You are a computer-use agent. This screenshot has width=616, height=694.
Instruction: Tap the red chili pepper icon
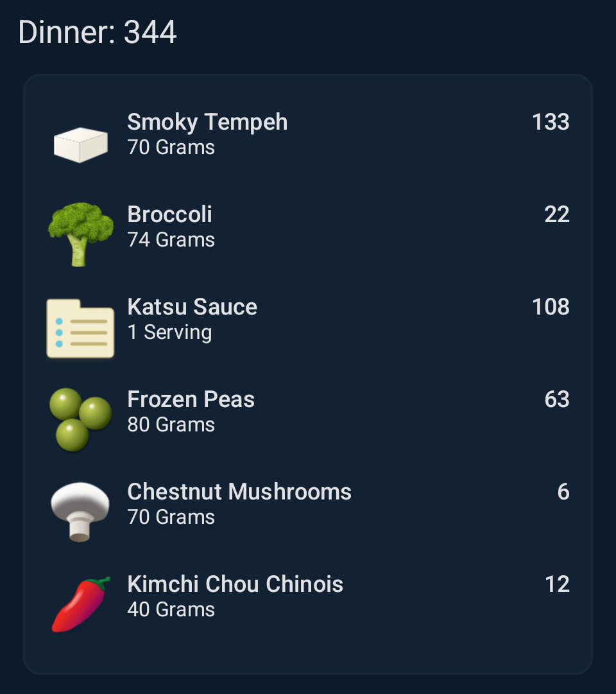tap(80, 604)
